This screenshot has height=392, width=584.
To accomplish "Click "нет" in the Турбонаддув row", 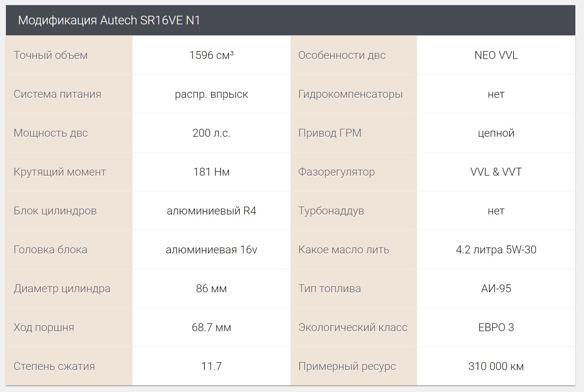I will (x=496, y=211).
